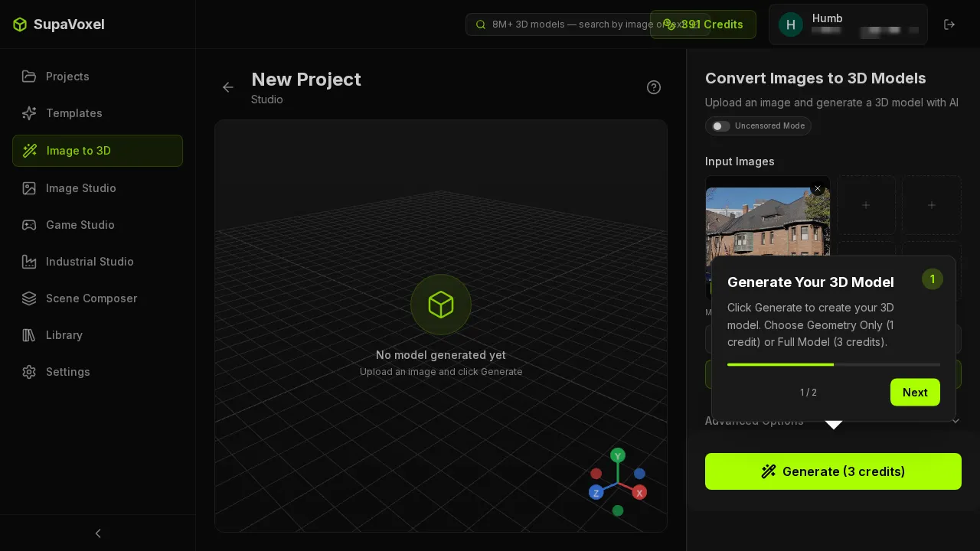Click the green Y axis gizmo handle
The image size is (980, 551).
pyautogui.click(x=618, y=456)
